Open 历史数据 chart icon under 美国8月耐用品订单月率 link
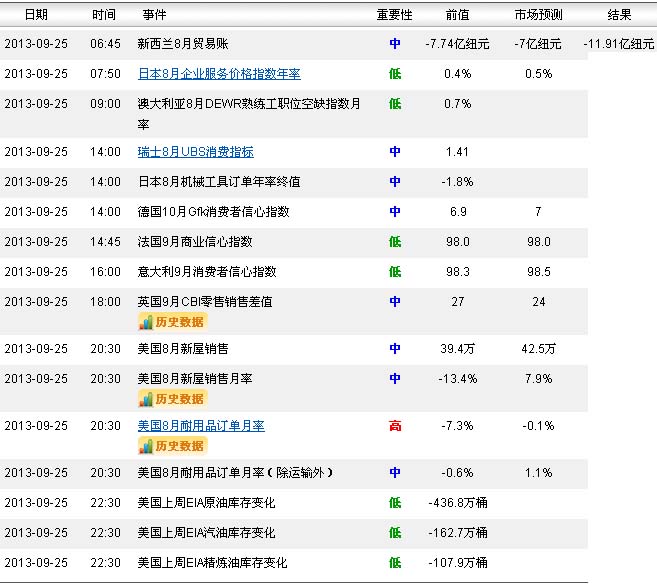657x586 pixels. [x=172, y=446]
